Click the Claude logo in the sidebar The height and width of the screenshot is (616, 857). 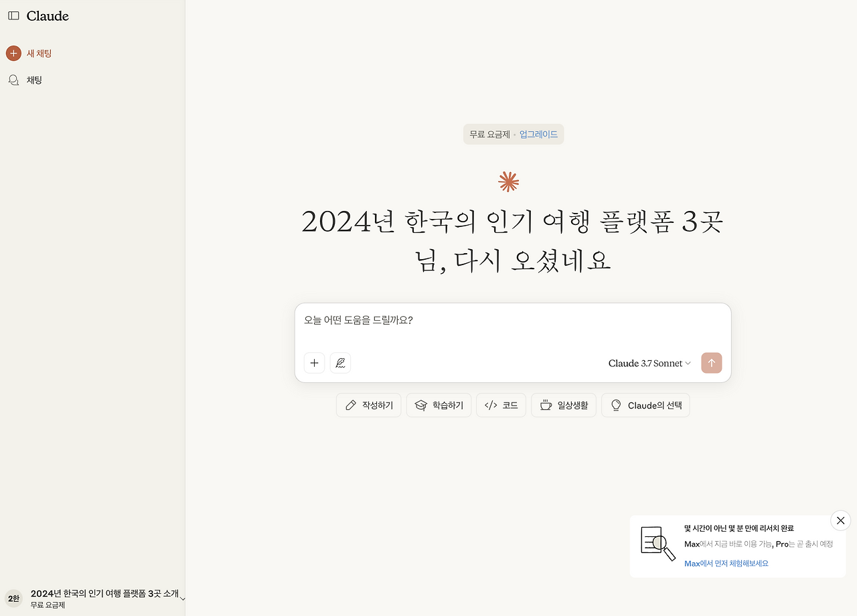point(47,15)
